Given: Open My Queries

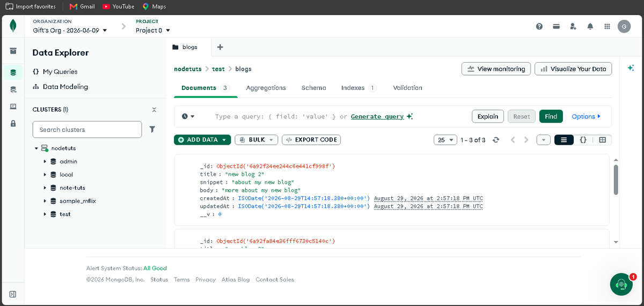Looking at the screenshot, I should click(55, 71).
